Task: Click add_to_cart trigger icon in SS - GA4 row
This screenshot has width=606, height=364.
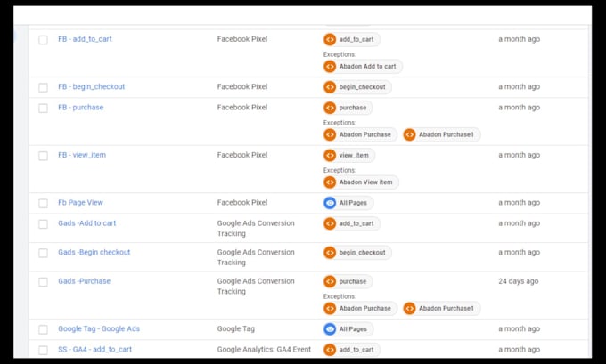Action: pos(330,350)
